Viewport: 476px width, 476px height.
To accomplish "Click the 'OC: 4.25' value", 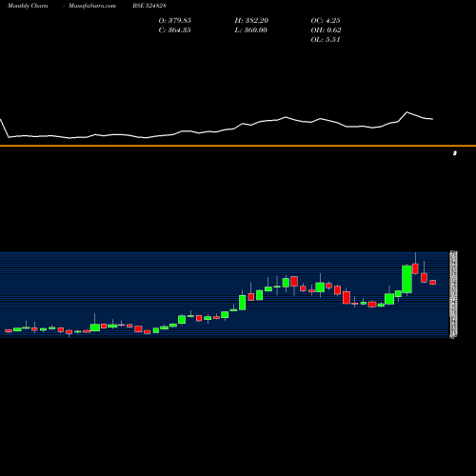I will point(326,21).
